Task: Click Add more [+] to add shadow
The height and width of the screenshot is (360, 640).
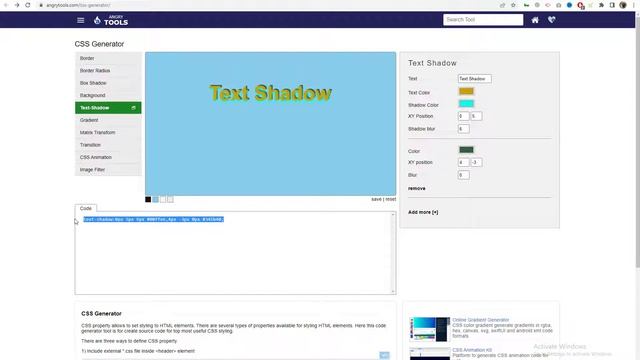Action: click(423, 212)
